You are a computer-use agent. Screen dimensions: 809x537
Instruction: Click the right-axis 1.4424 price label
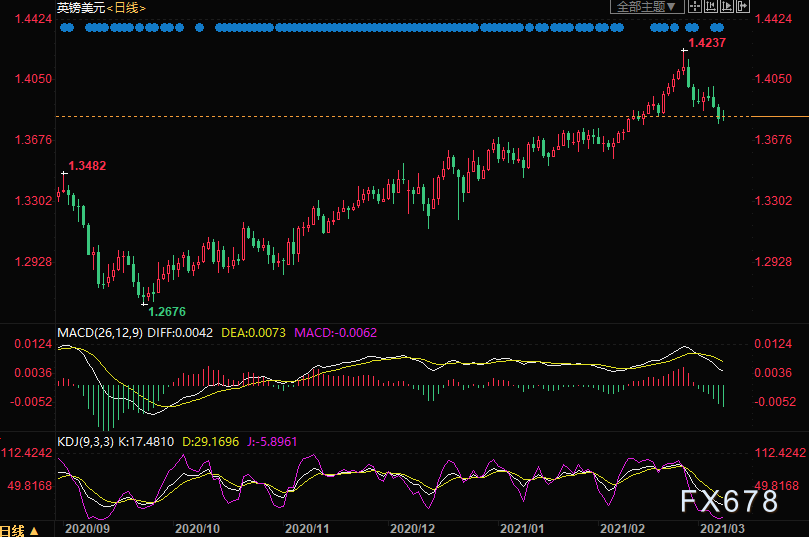pos(773,19)
